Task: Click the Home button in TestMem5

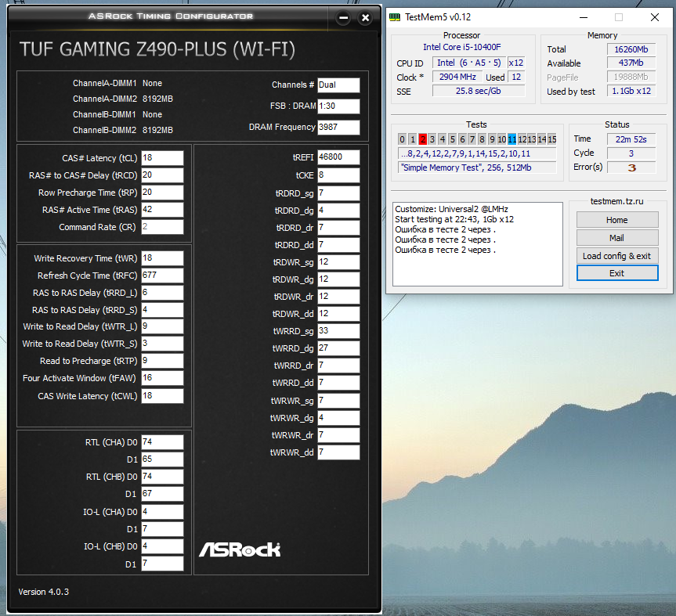Action: coord(617,220)
